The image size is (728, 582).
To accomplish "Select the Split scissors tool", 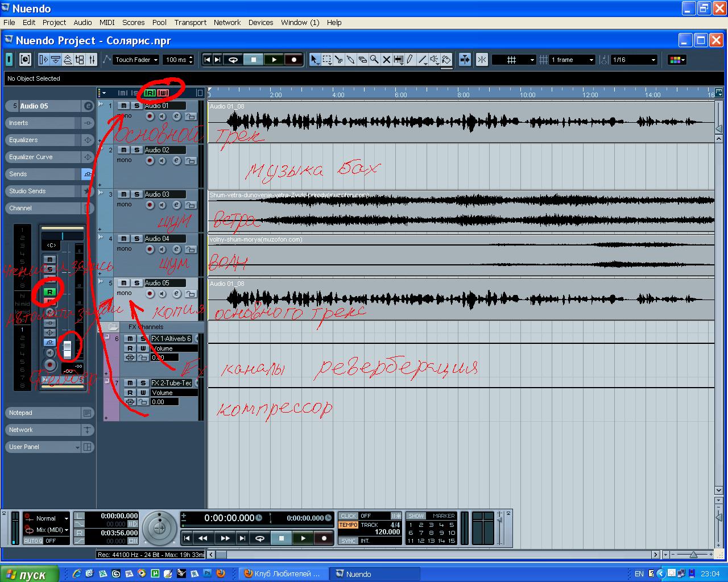I will click(339, 60).
